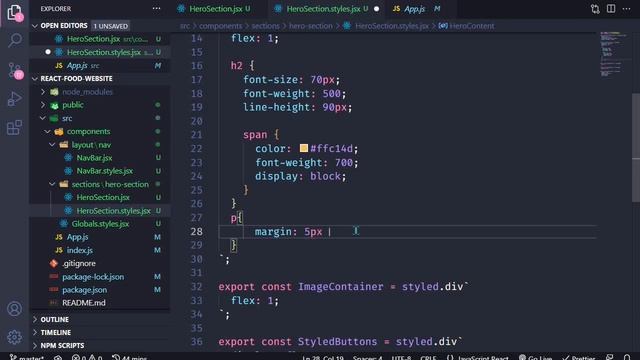Screen dimensions: 640x360
Task: Click the Prettier status bar item
Action: click(579, 358)
